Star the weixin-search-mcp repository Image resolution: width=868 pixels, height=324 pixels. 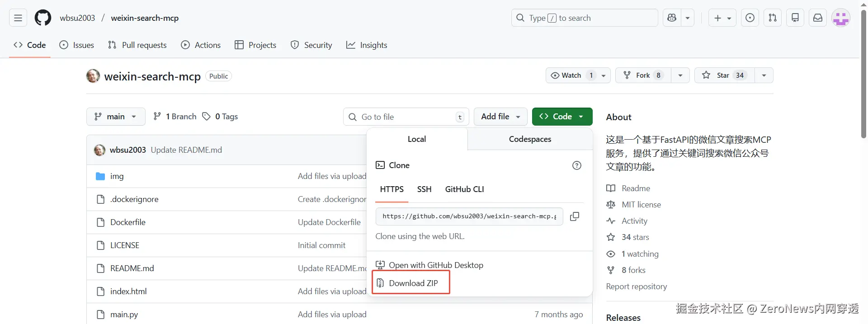coord(722,75)
